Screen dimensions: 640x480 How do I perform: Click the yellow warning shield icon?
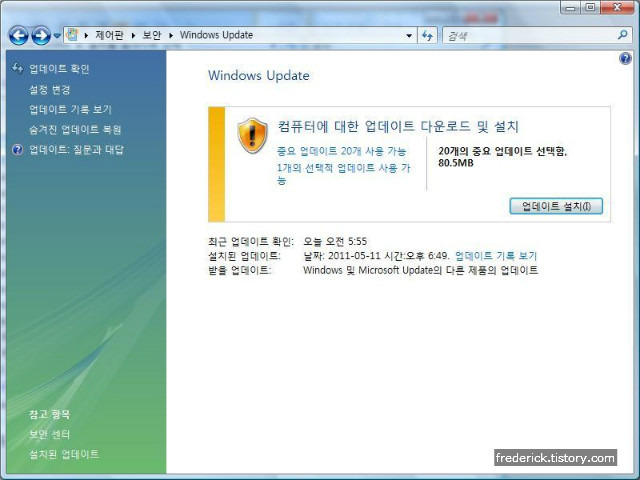[252, 136]
